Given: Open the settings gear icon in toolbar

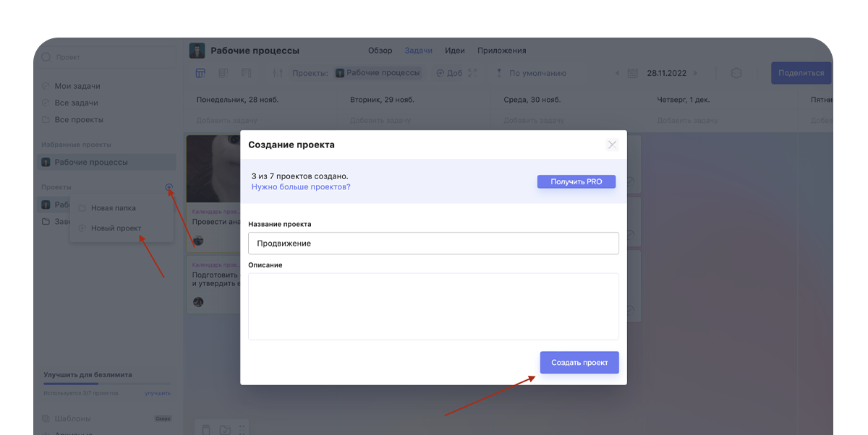Looking at the screenshot, I should tap(736, 73).
